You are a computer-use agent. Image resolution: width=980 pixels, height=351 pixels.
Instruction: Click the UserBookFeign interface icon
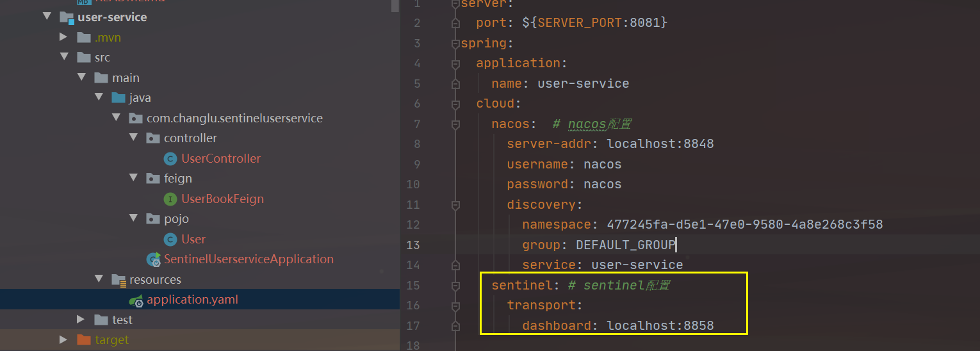(x=170, y=199)
